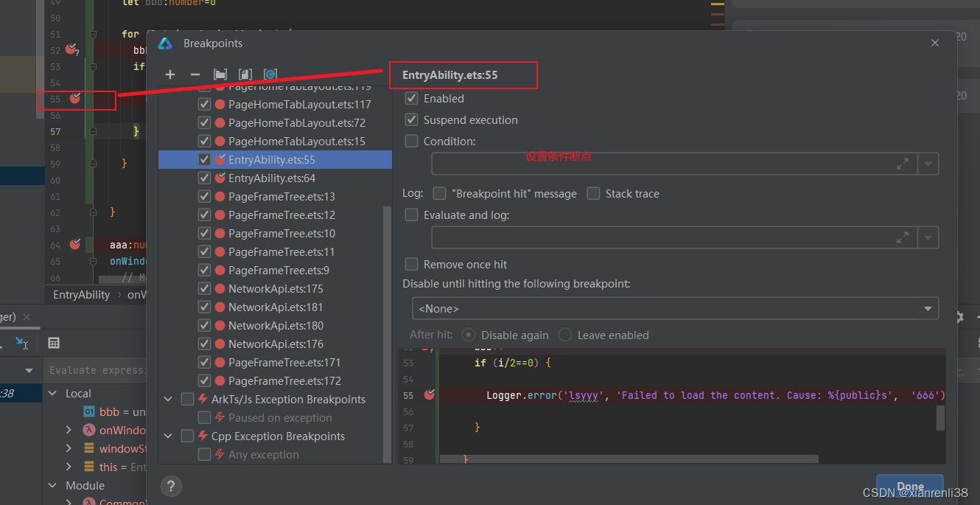Click the code preview horizontal scrollbar
Image resolution: width=980 pixels, height=505 pixels.
[629, 459]
